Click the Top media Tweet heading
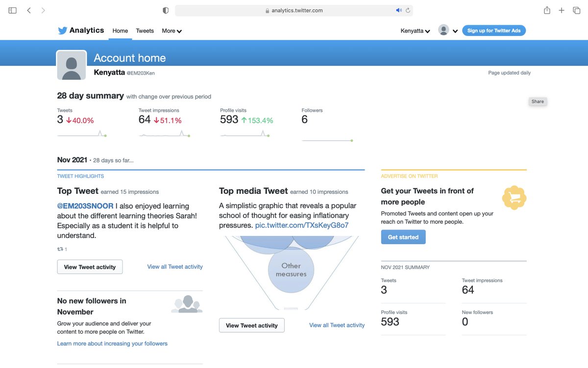Image resolution: width=588 pixels, height=368 pixels. 253,191
